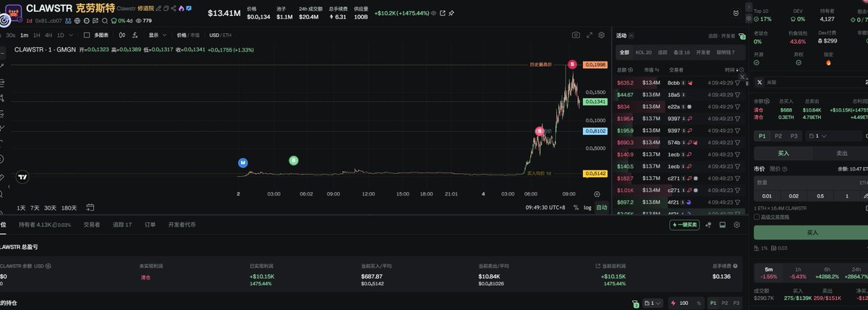This screenshot has height=310, width=868.
Task: Click the 数量 amount input field
Action: tap(811, 183)
